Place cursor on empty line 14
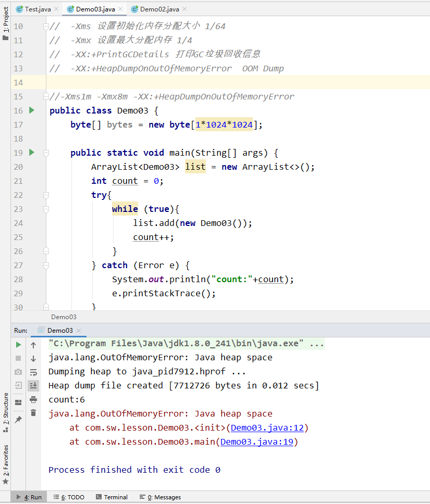 [238, 82]
